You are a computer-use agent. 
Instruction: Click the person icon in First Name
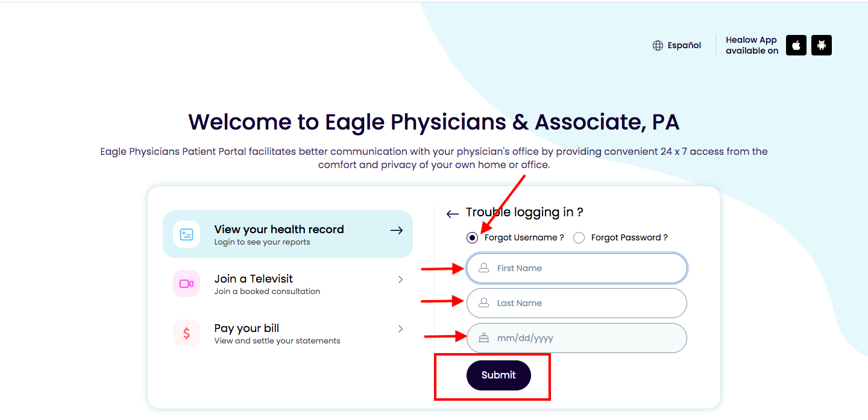tap(483, 268)
